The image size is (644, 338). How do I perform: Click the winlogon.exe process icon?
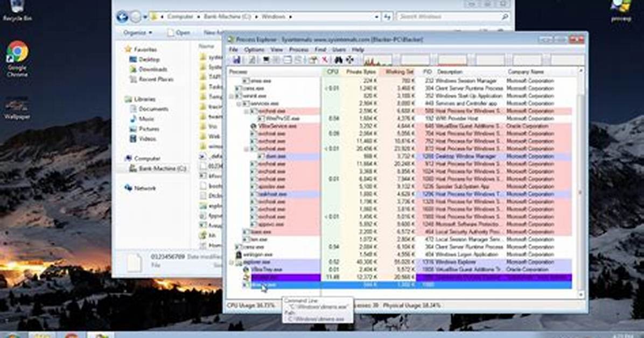pyautogui.click(x=238, y=254)
